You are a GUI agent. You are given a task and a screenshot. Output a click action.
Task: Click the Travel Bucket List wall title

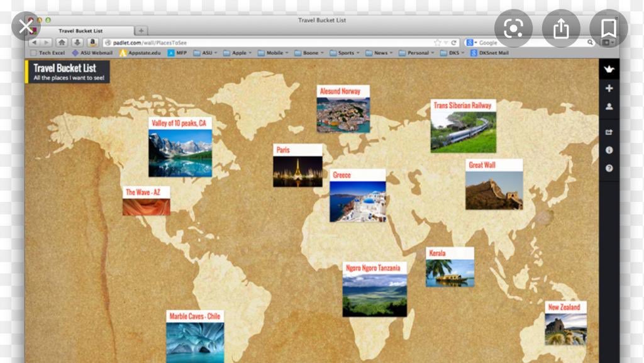click(65, 68)
